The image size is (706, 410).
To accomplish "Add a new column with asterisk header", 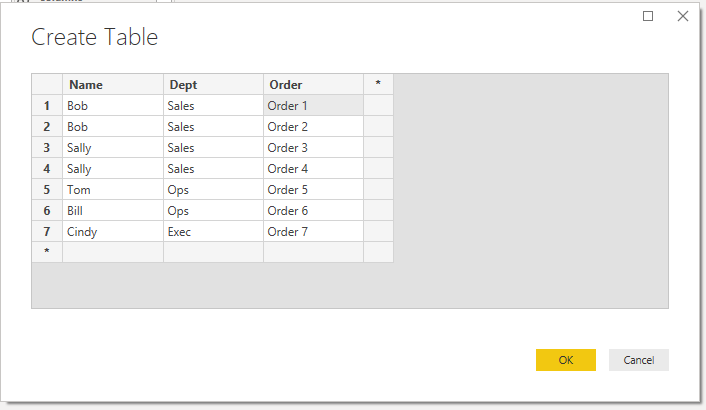I will 378,84.
